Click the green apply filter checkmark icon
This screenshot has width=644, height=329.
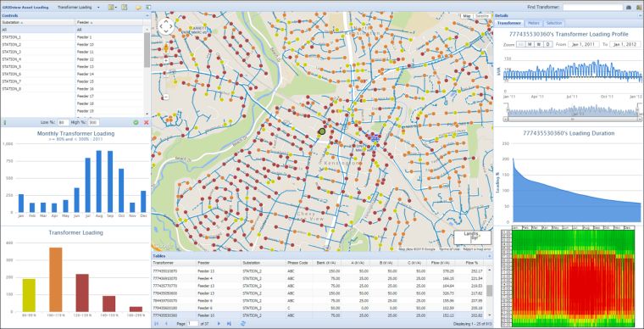(136, 122)
